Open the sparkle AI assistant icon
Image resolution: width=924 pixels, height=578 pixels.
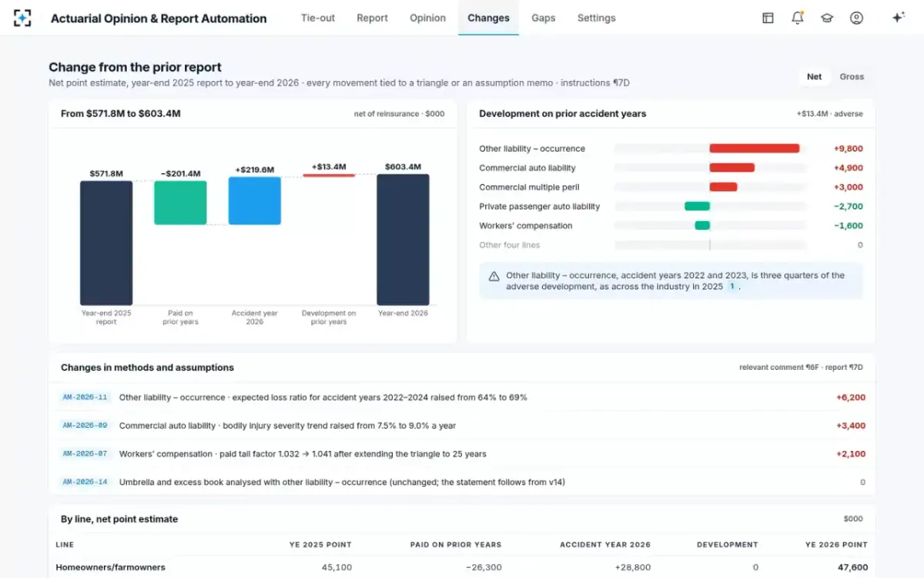(x=897, y=18)
